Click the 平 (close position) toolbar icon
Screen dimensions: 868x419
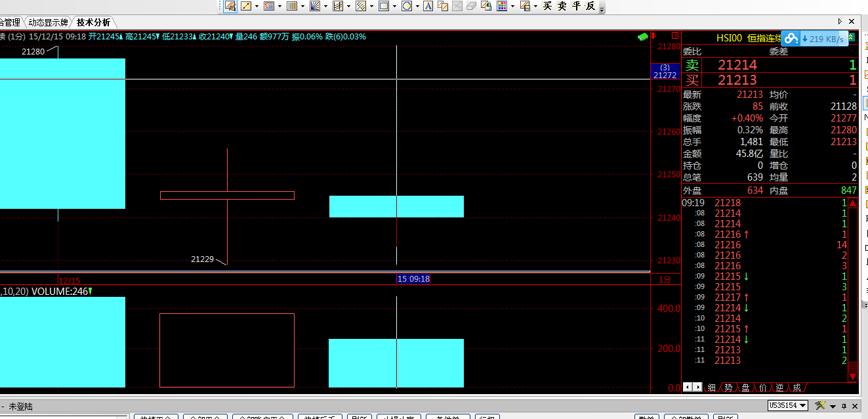point(577,6)
